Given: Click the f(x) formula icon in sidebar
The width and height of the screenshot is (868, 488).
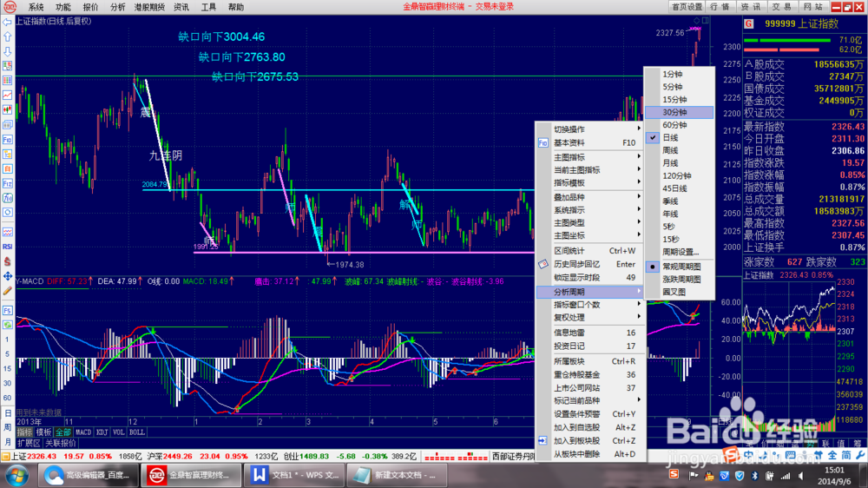Looking at the screenshot, I should coord(7,198).
